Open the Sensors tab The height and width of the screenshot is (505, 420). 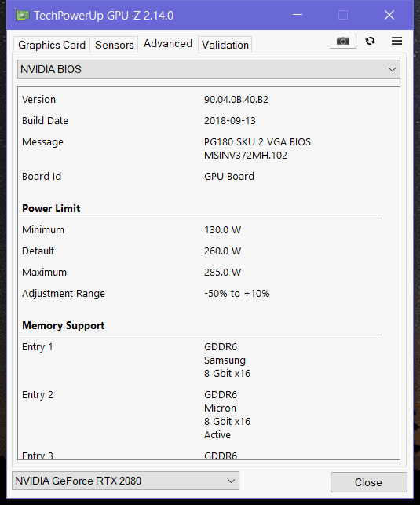[x=115, y=45]
